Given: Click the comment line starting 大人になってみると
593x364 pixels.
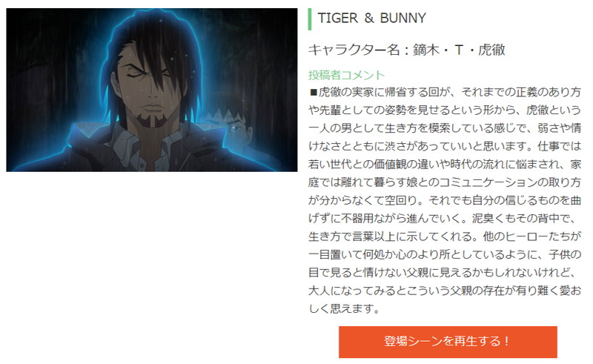Looking at the screenshot, I should [445, 291].
